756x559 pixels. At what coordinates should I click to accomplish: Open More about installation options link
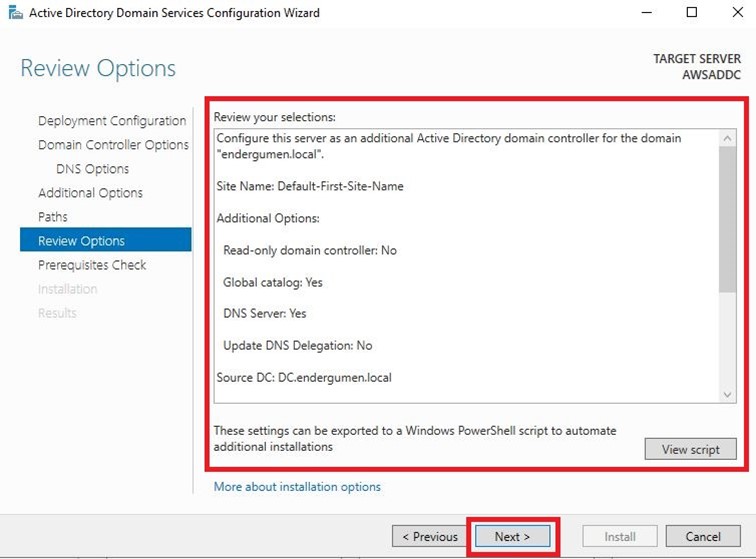tap(297, 487)
